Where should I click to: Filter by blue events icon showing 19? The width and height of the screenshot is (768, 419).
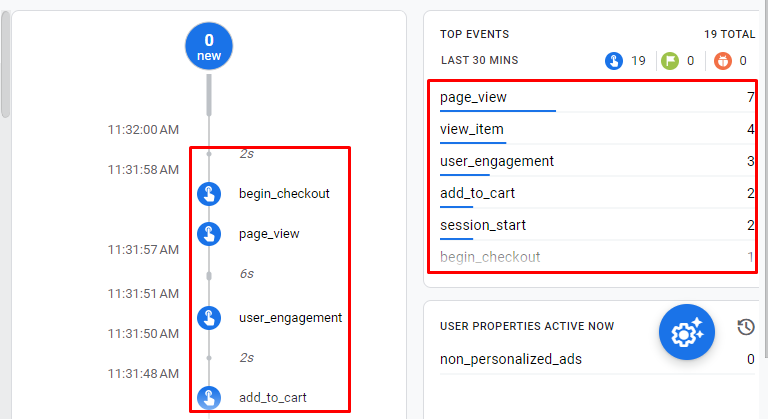[x=614, y=61]
